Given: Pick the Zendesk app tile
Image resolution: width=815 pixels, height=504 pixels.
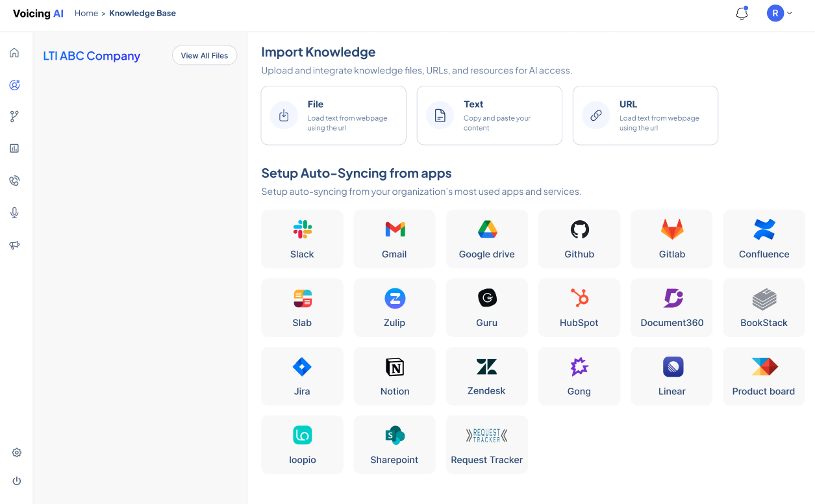Looking at the screenshot, I should pos(487,376).
